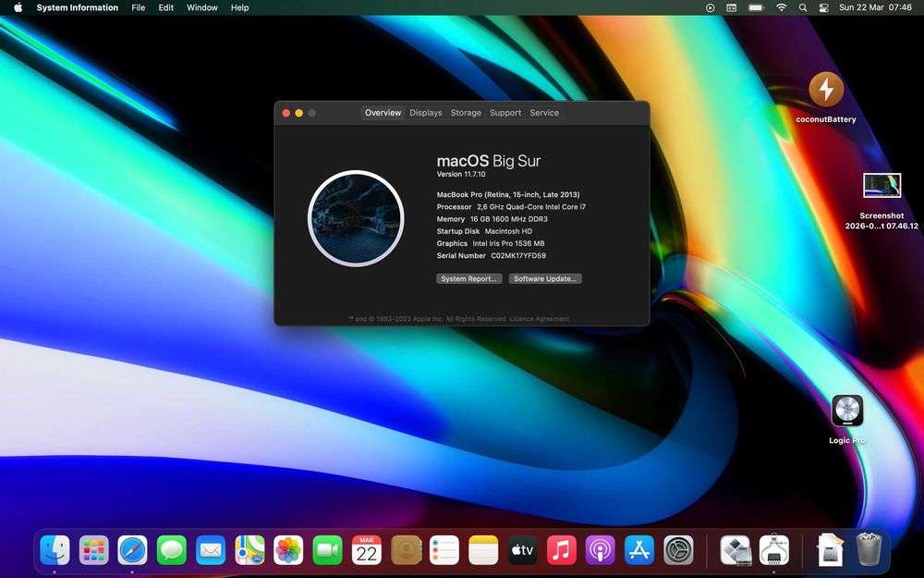924x578 pixels.
Task: Select the Logic Pro desktop icon
Action: pos(846,411)
